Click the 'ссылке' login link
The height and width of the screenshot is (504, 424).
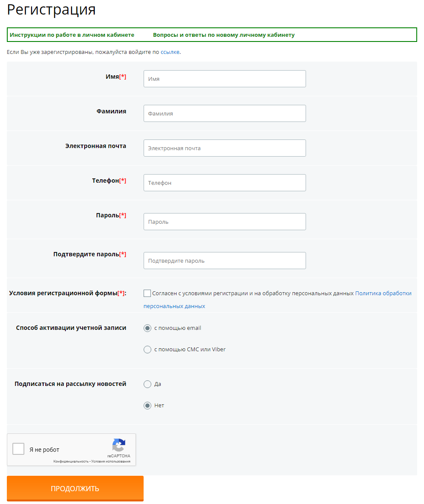(170, 52)
